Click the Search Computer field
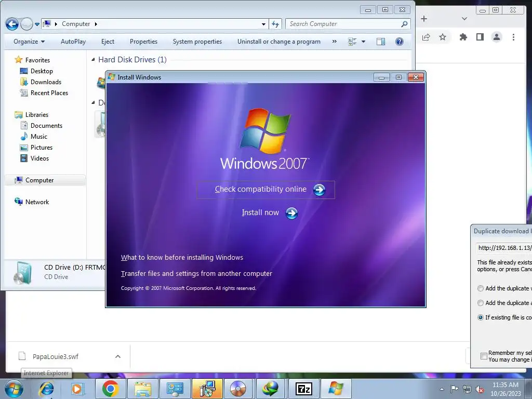Image resolution: width=532 pixels, height=399 pixels. 348,24
